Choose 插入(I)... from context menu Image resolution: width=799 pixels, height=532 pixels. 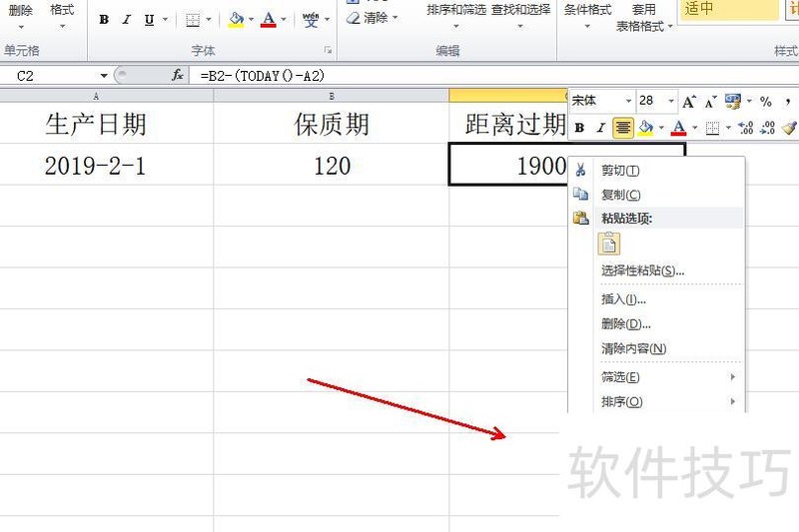click(656, 299)
